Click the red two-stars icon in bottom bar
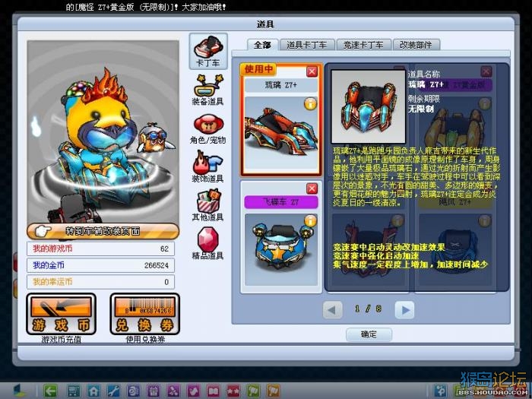Viewport: 532px width, 399px height. [233, 391]
